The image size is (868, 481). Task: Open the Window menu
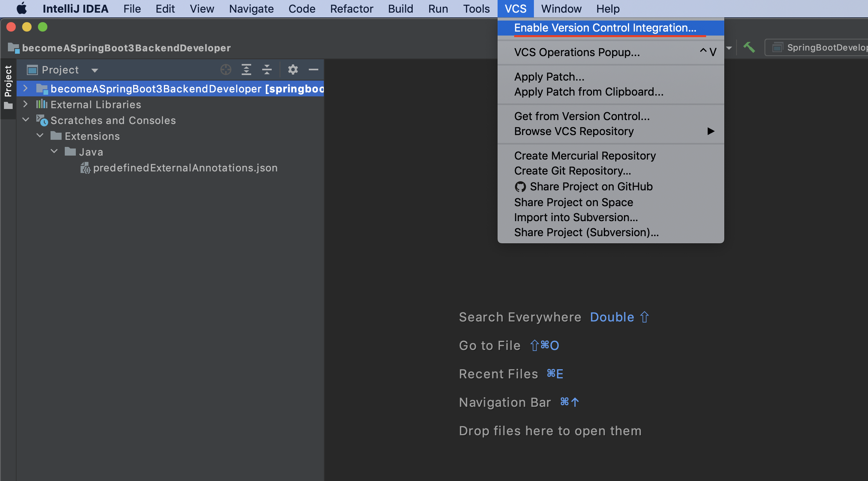pyautogui.click(x=561, y=8)
